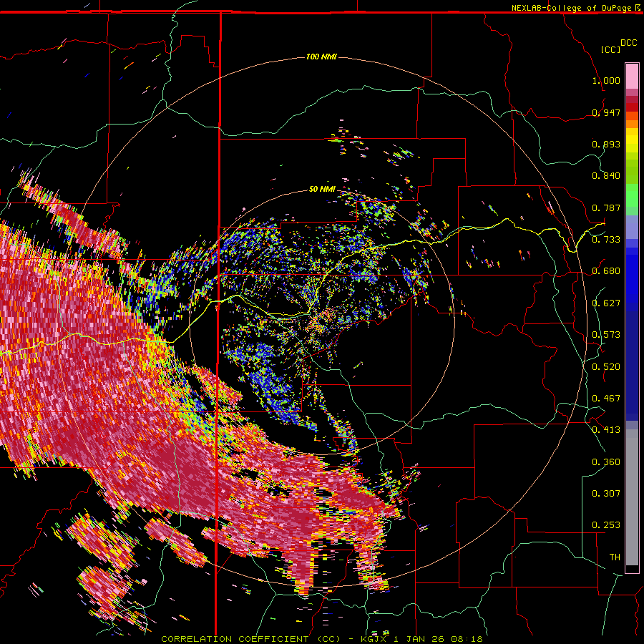Pick the gray band on color bar

pos(632,497)
